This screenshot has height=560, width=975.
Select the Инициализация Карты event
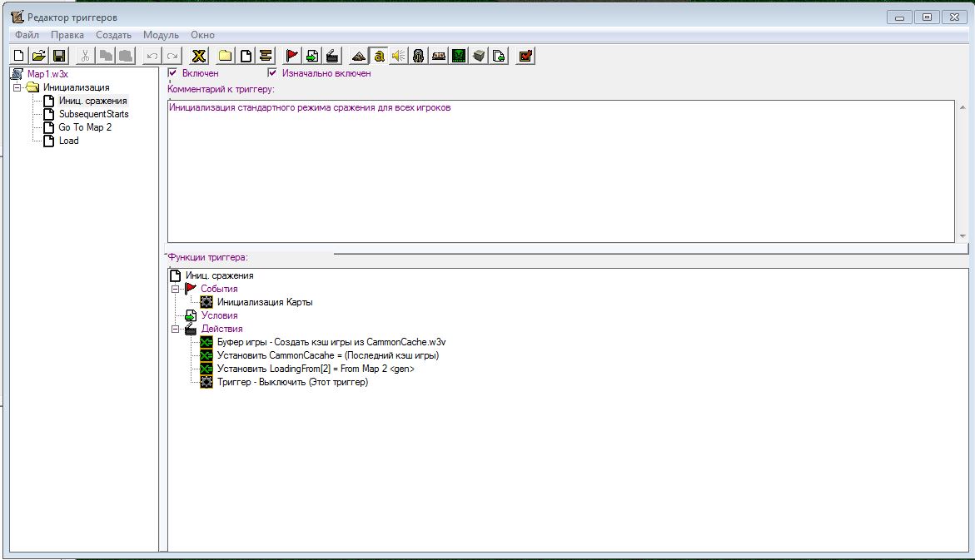[264, 302]
